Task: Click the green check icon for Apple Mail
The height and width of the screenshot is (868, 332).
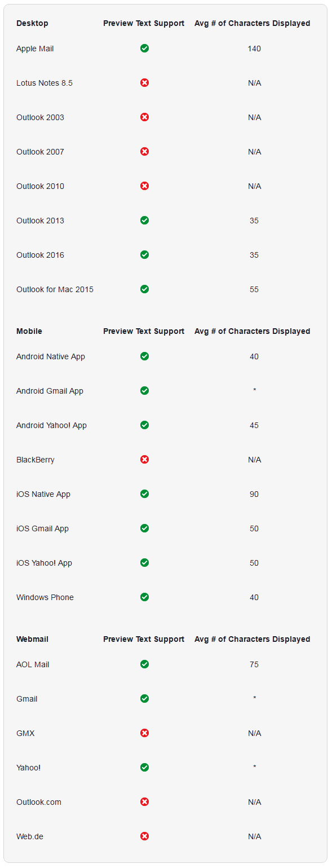Action: (144, 49)
